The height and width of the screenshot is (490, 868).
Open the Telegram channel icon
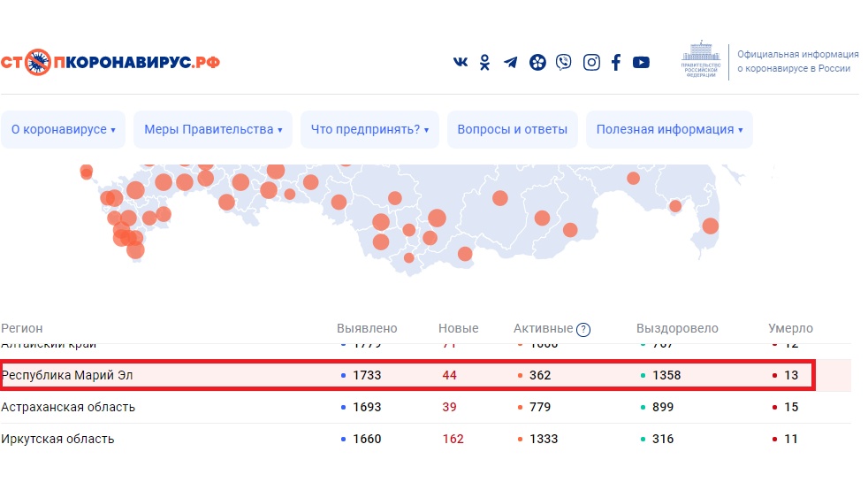coord(510,62)
